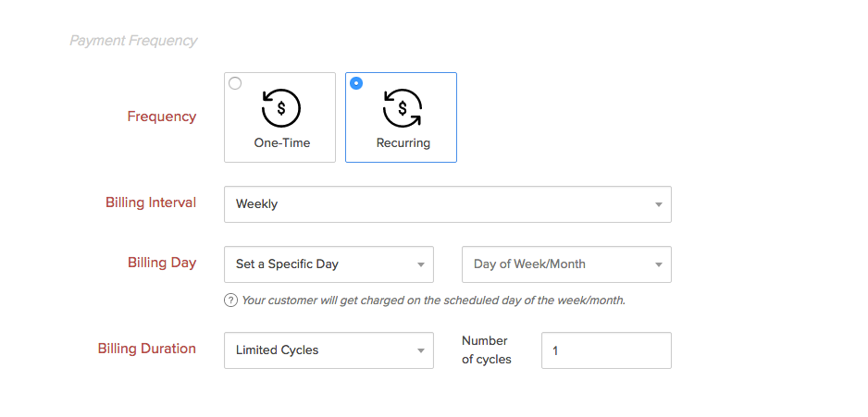
Task: Click the Payment Frequency section heading
Action: tap(133, 41)
